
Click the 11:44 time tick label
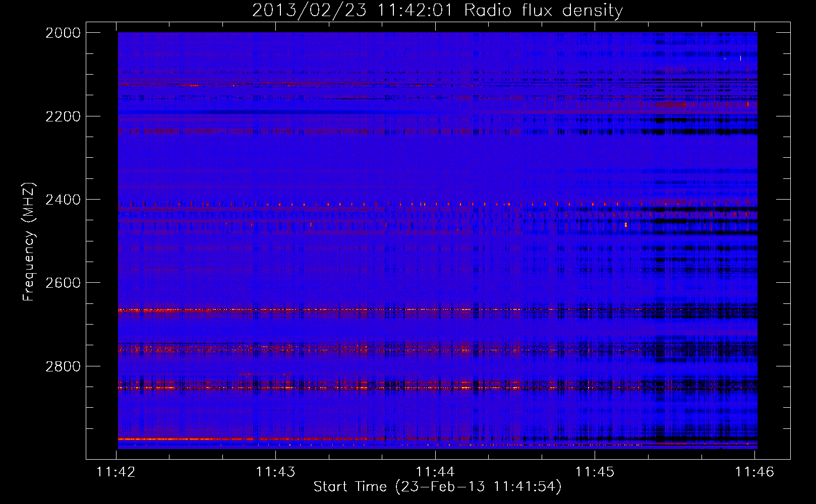pyautogui.click(x=435, y=472)
